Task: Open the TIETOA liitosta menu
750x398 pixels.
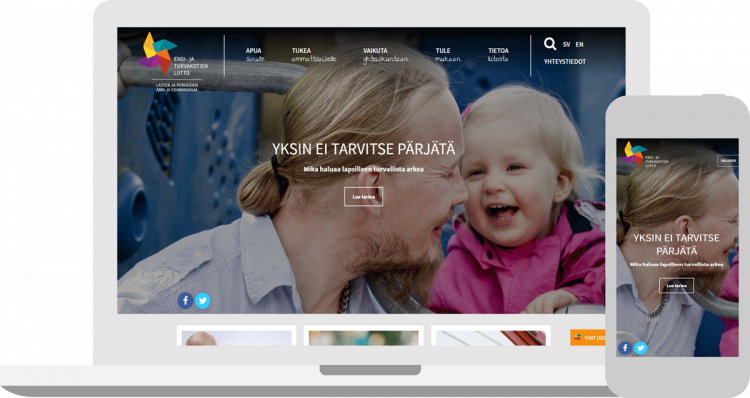Action: tap(498, 55)
